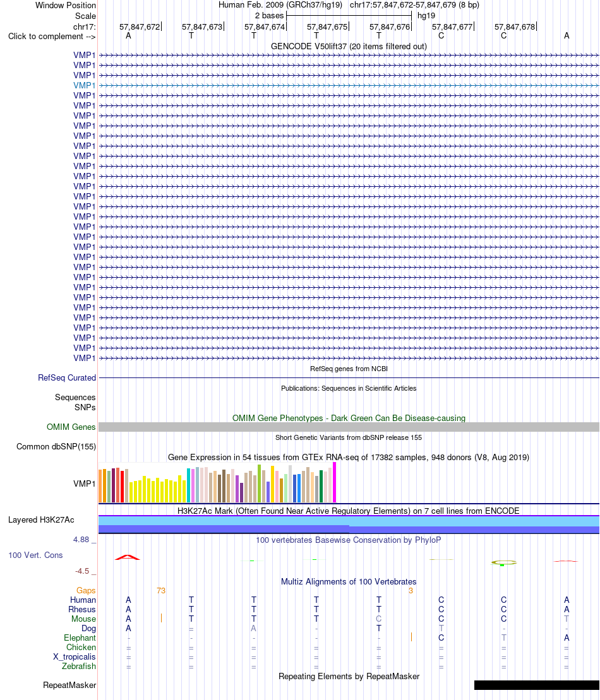Click the X_tropicalis species label
The width and height of the screenshot is (600, 700).
click(74, 656)
